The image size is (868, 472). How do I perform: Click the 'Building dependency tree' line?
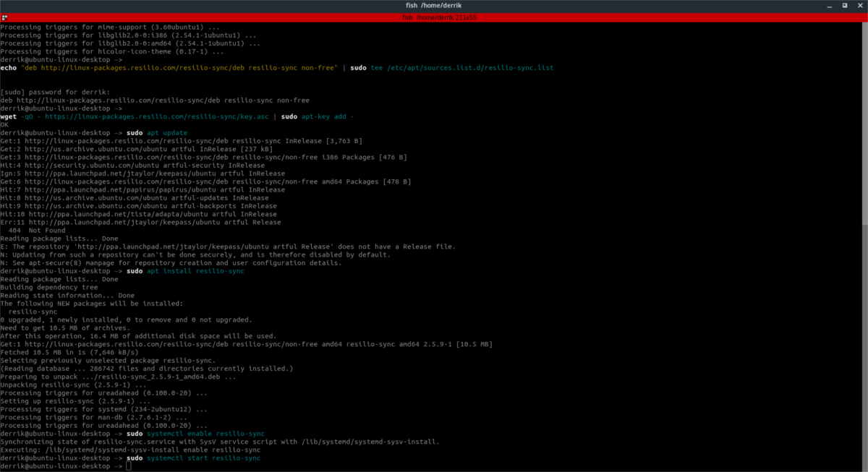pyautogui.click(x=49, y=287)
